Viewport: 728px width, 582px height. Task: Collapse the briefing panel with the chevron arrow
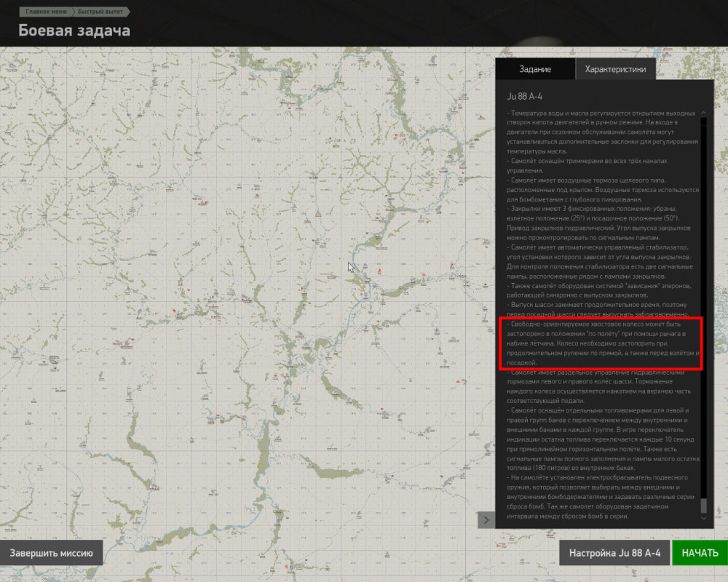tap(486, 519)
